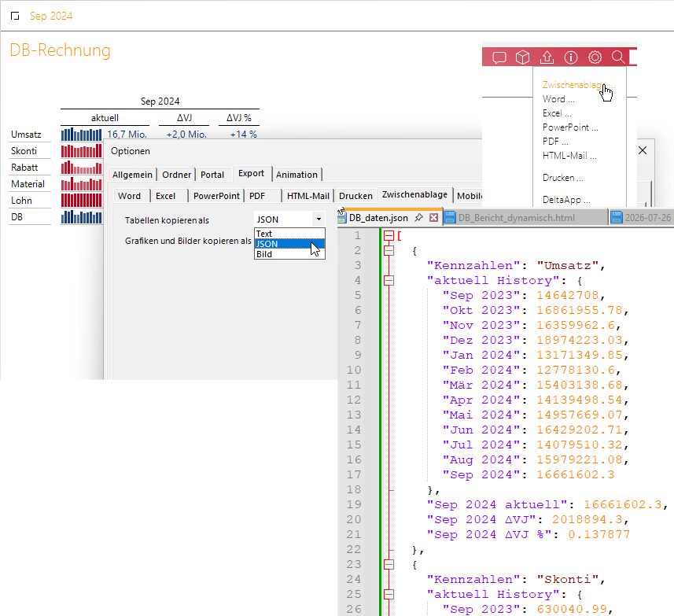Click the ΔVJ % column header

coord(239,118)
